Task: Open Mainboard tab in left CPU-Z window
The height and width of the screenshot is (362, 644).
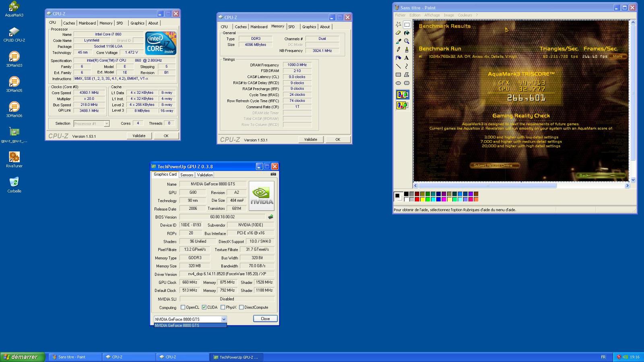Action: [87, 23]
